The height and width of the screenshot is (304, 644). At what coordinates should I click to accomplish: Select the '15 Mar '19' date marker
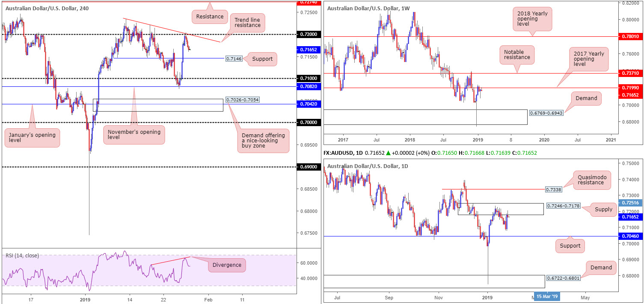(547, 296)
